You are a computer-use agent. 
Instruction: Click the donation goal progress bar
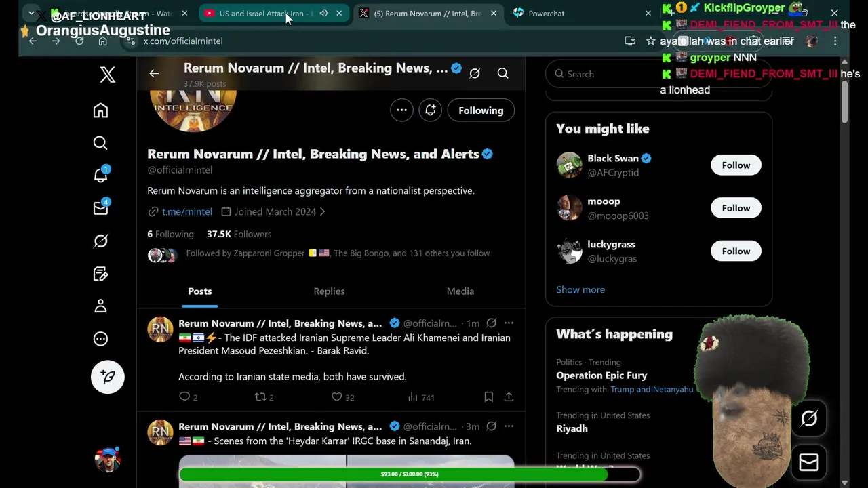[409, 474]
